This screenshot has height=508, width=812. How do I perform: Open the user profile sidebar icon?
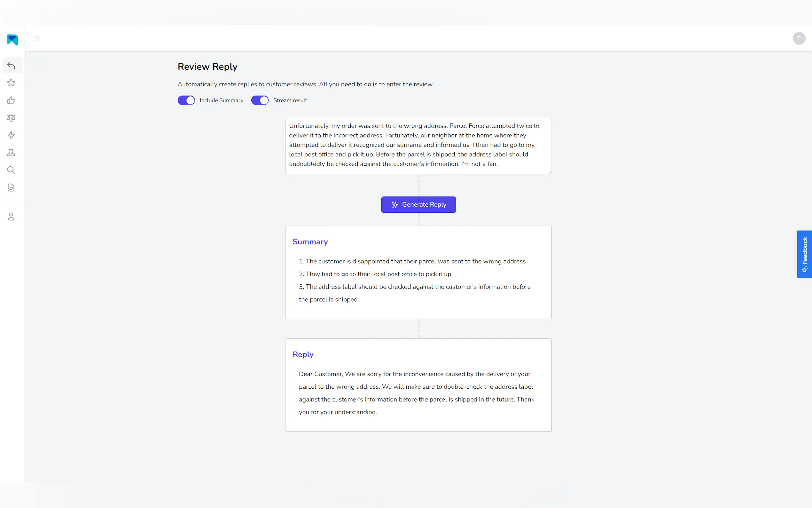click(11, 217)
